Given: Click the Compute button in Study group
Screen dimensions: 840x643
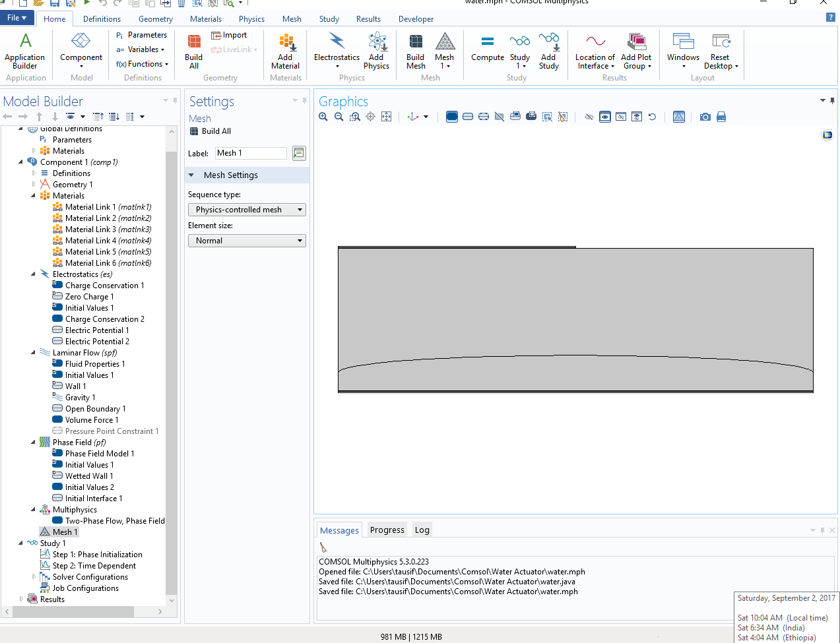Looking at the screenshot, I should 487,49.
